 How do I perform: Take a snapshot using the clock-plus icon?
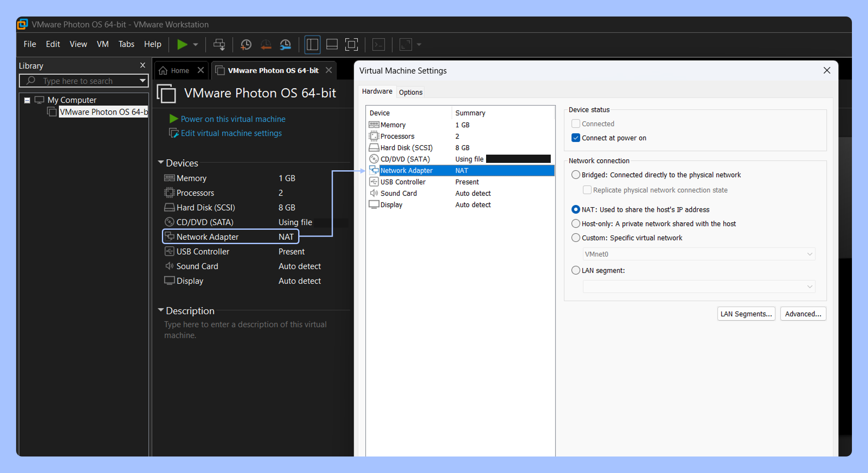246,44
